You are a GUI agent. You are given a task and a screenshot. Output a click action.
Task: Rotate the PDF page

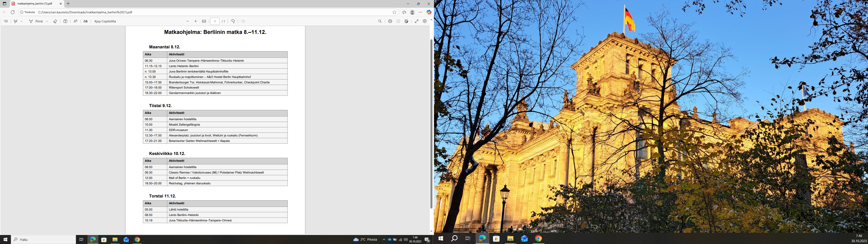coord(233,21)
